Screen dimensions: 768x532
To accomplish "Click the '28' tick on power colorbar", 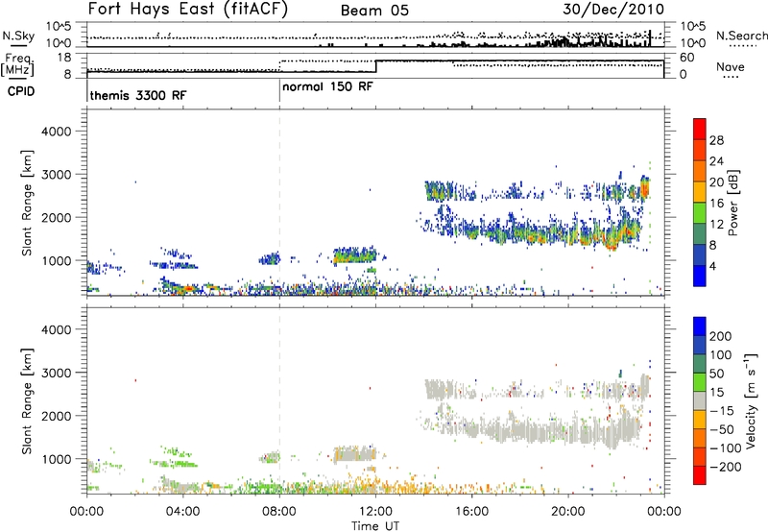I will click(x=716, y=140).
